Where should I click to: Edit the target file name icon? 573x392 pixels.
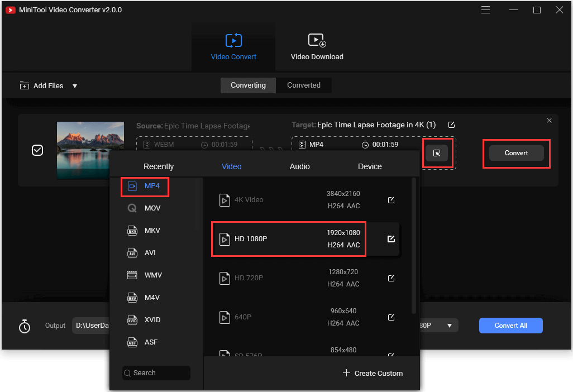tap(451, 125)
